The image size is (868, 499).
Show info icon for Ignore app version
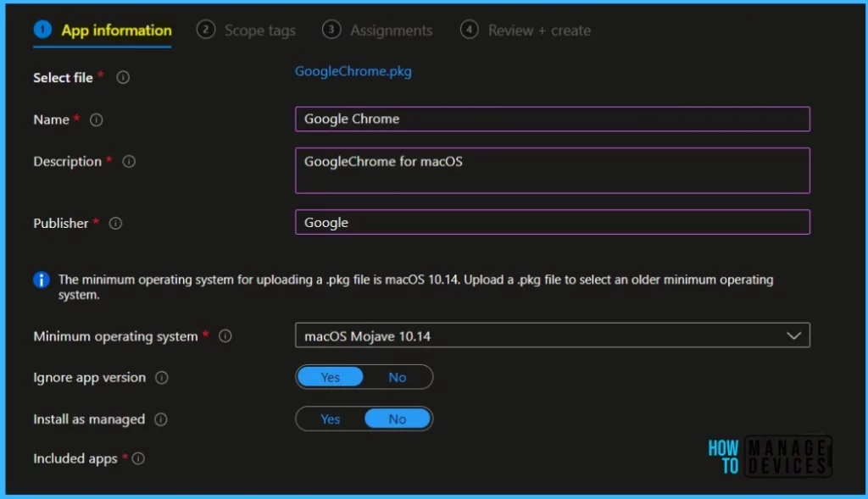click(x=162, y=377)
